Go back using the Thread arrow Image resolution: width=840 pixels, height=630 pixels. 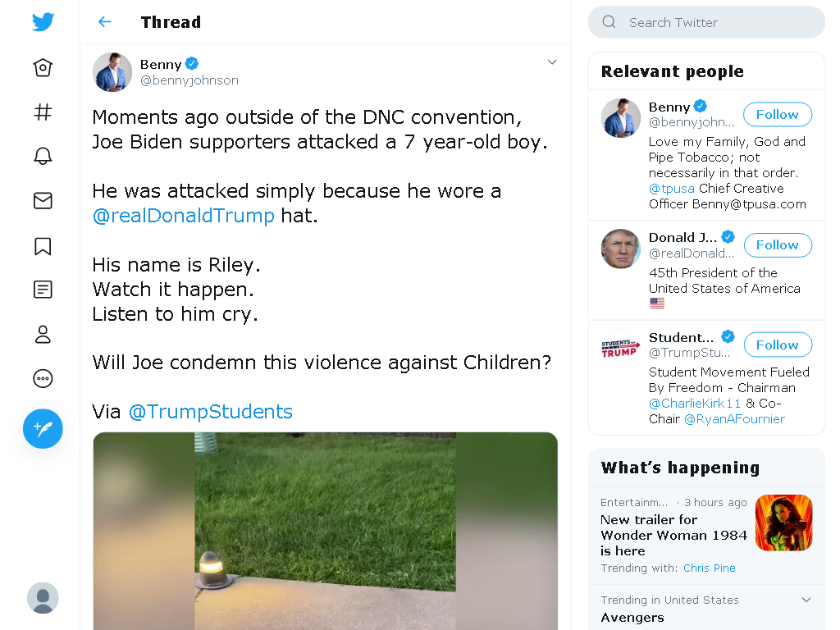coord(105,22)
